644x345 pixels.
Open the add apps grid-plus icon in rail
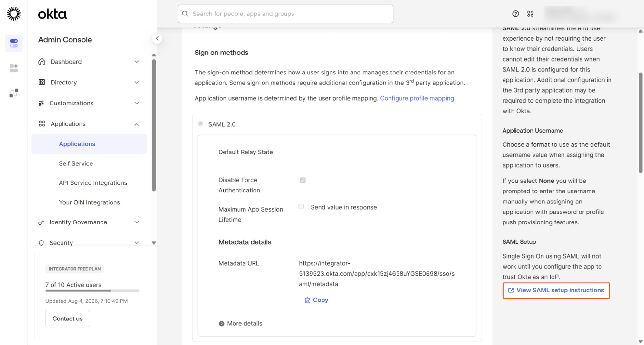pyautogui.click(x=14, y=68)
